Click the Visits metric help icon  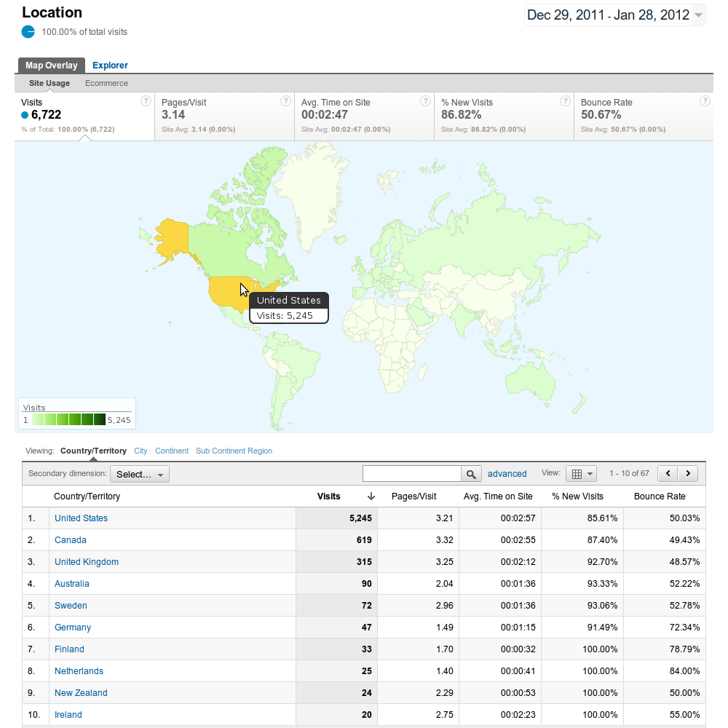(x=146, y=101)
